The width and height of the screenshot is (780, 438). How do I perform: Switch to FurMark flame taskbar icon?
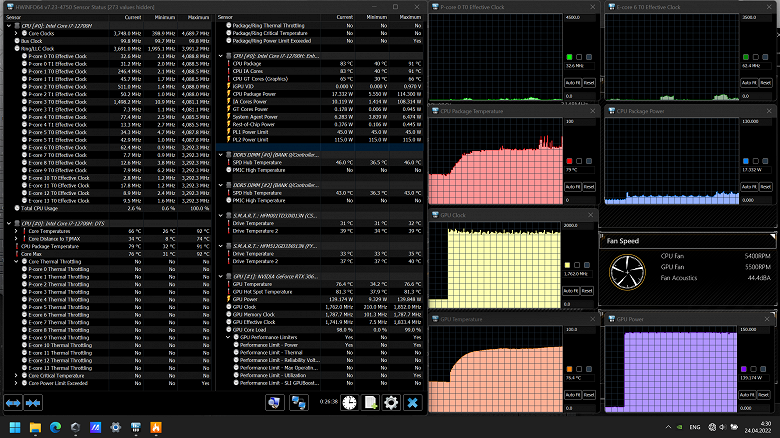(x=156, y=427)
